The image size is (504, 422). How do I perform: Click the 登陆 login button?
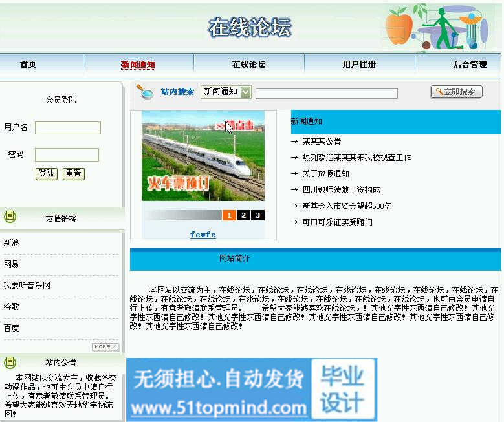coord(47,173)
